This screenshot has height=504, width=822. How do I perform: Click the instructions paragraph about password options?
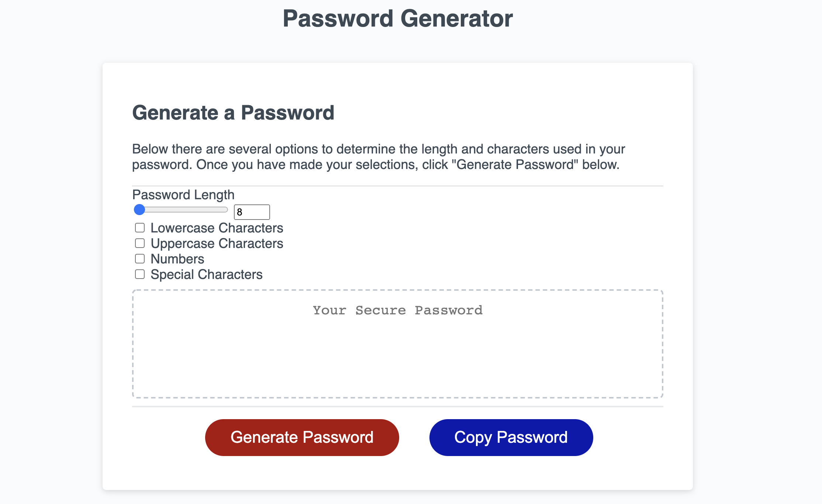pos(378,156)
